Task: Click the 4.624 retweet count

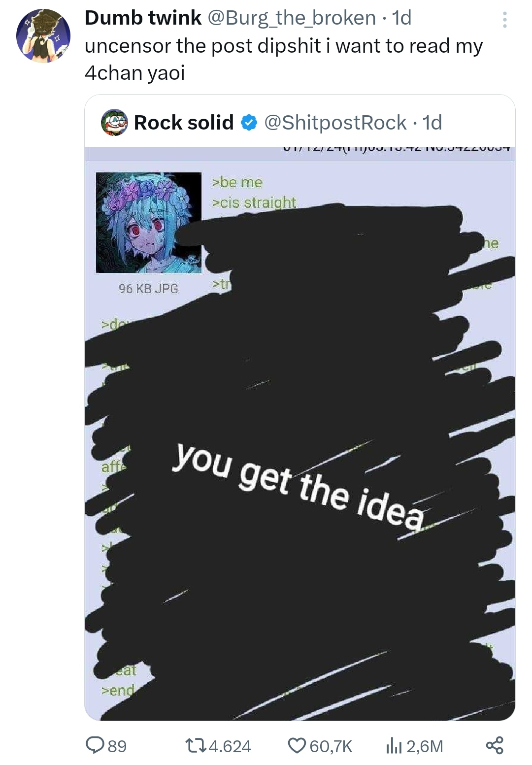Action: (230, 746)
